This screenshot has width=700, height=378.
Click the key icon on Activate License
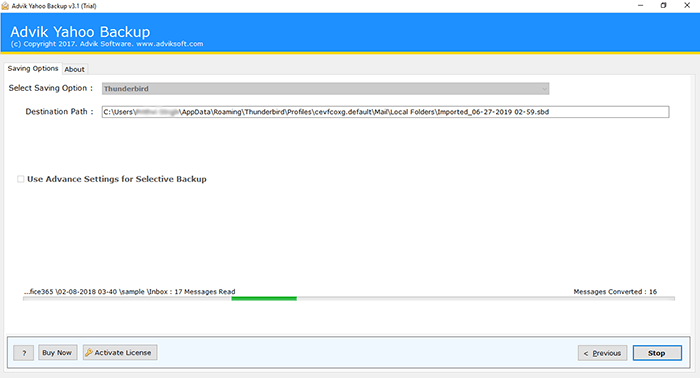click(89, 352)
